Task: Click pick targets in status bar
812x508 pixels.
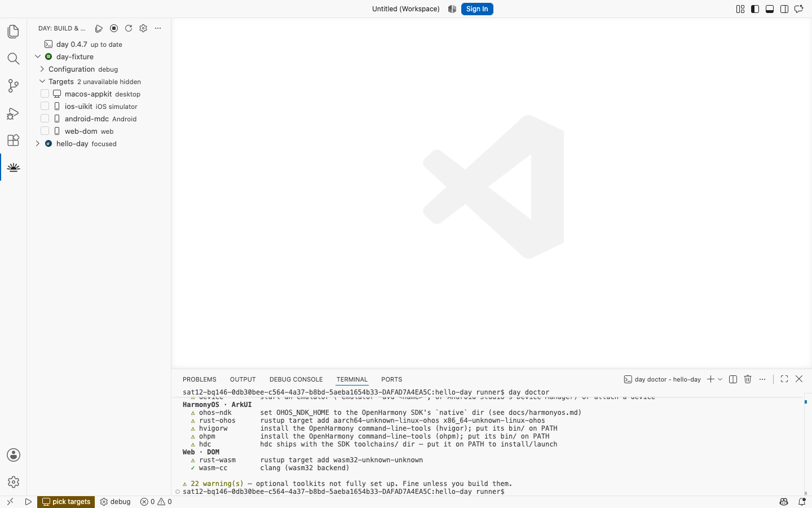Action: point(66,501)
